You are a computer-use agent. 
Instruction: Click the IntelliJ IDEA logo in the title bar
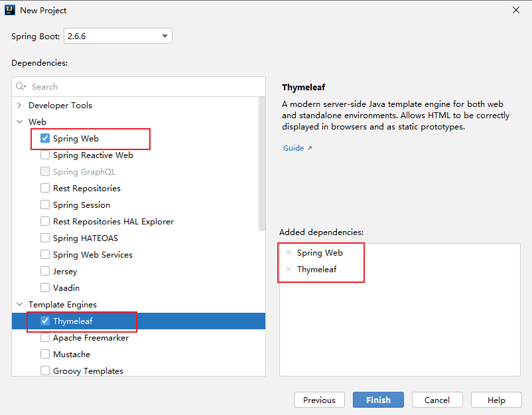pos(9,10)
